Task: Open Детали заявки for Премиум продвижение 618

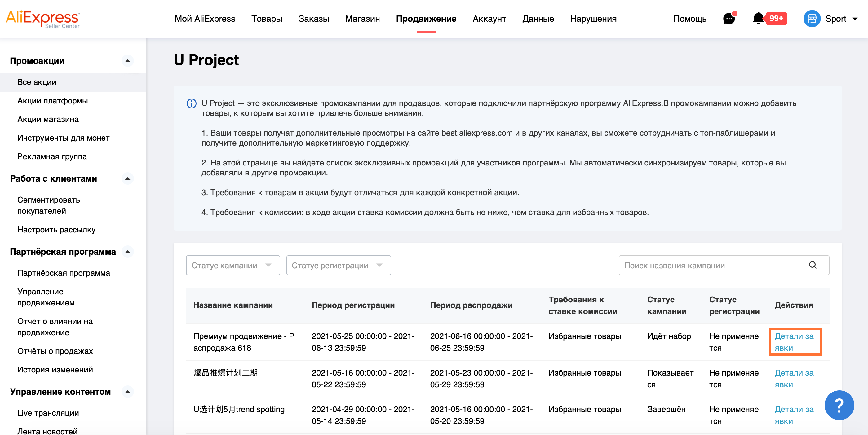Action: click(794, 342)
